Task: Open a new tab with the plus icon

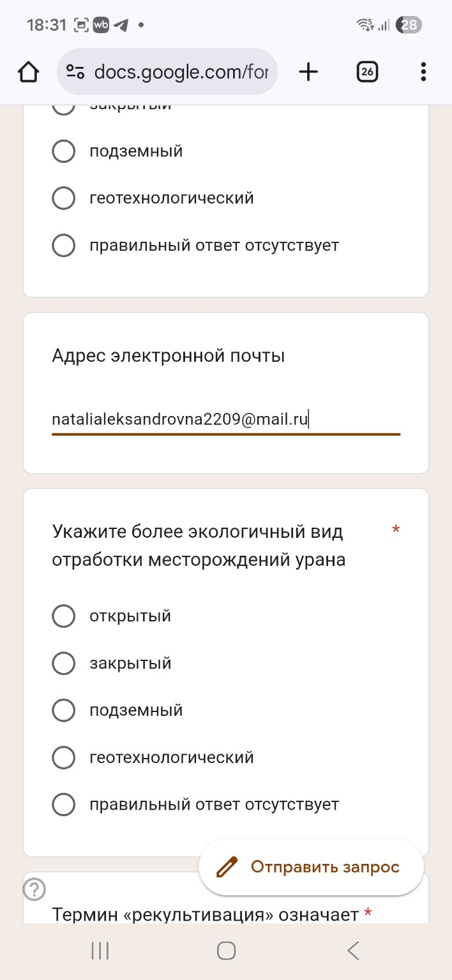Action: 308,71
